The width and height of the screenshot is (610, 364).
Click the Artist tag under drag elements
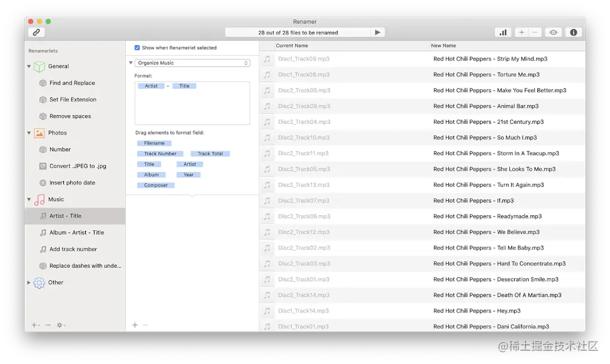click(x=190, y=164)
